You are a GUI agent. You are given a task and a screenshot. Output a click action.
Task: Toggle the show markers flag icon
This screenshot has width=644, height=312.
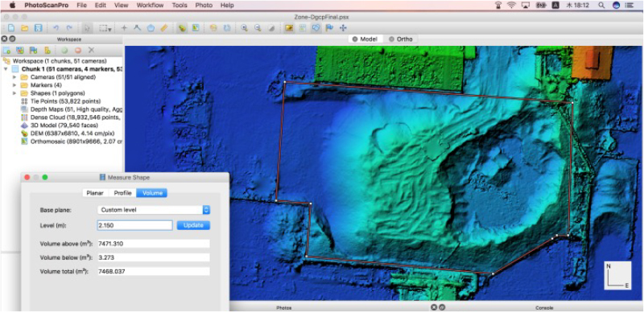coord(329,28)
